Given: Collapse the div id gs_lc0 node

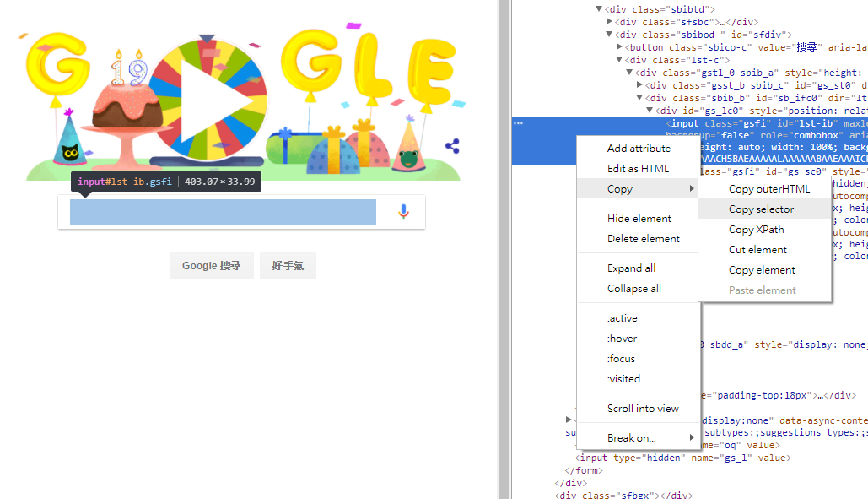Looking at the screenshot, I should coord(650,111).
